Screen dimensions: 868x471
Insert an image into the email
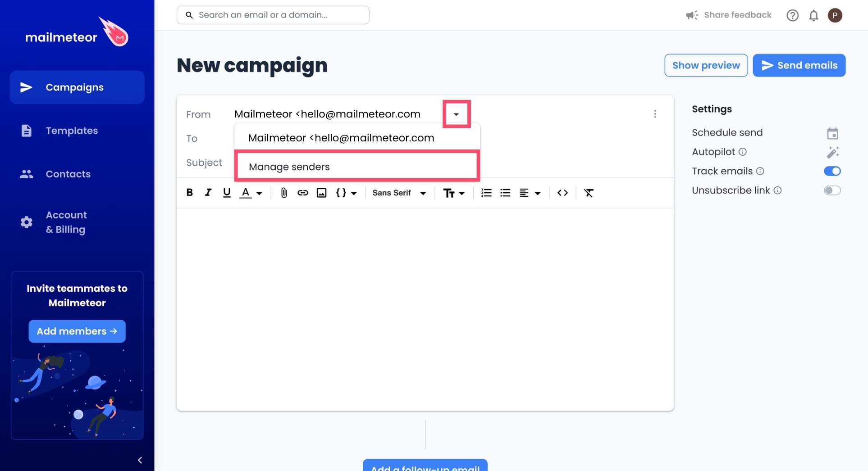[x=321, y=193]
